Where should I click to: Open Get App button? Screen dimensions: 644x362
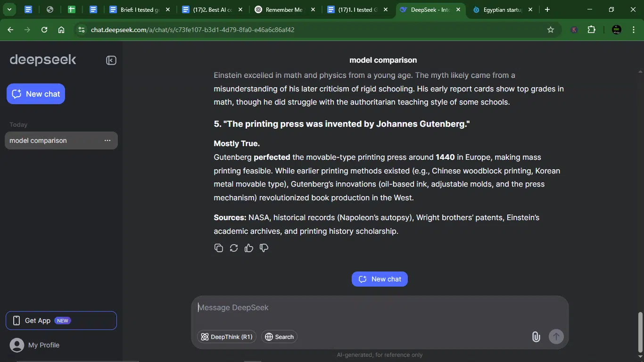pos(61,321)
